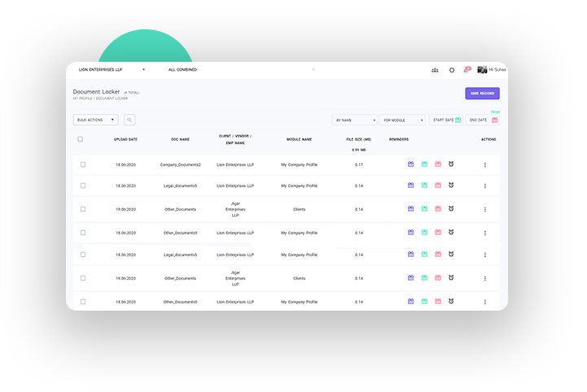
Task: Open the settings gear in top bar
Action: (x=452, y=70)
